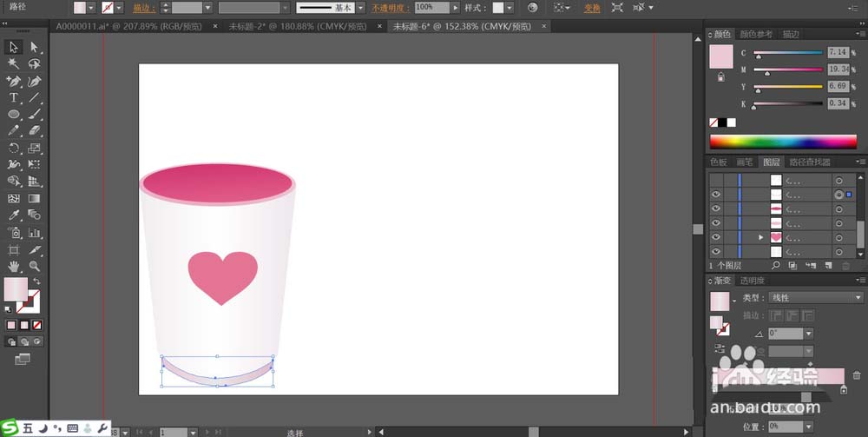The image size is (868, 437).
Task: Delete the gradient stop with trash icon
Action: (x=857, y=375)
